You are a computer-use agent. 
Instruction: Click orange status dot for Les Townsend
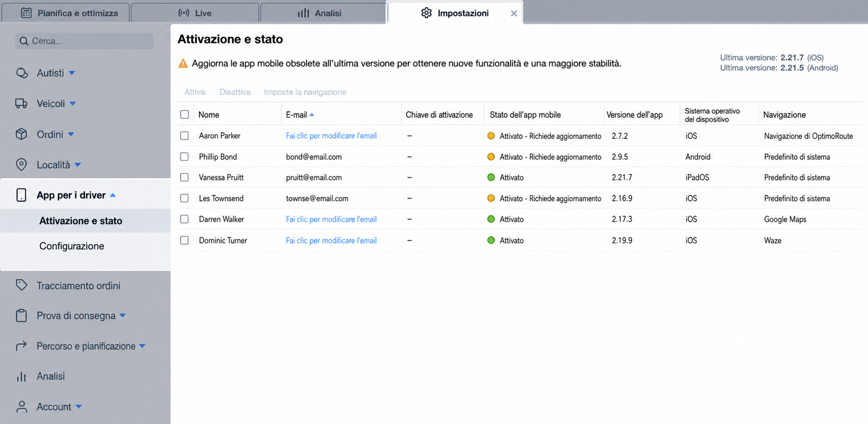pyautogui.click(x=491, y=198)
